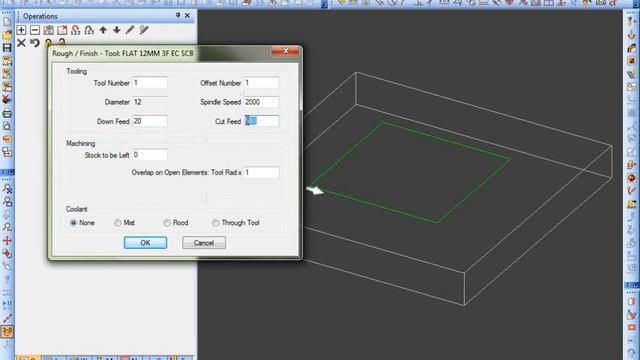Click the orange undo icon in left toolbar
Image resolution: width=640 pixels, height=360 pixels.
pos(7,139)
